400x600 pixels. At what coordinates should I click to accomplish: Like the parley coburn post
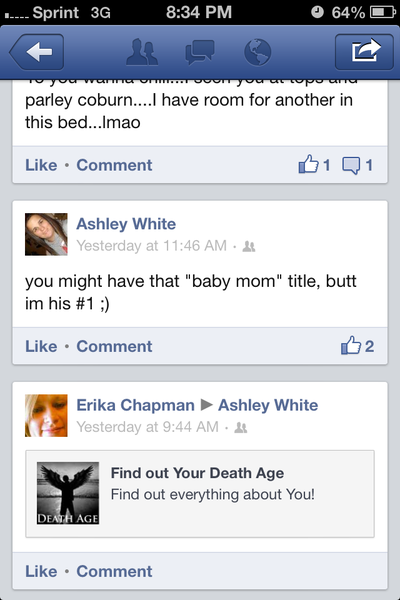point(41,165)
